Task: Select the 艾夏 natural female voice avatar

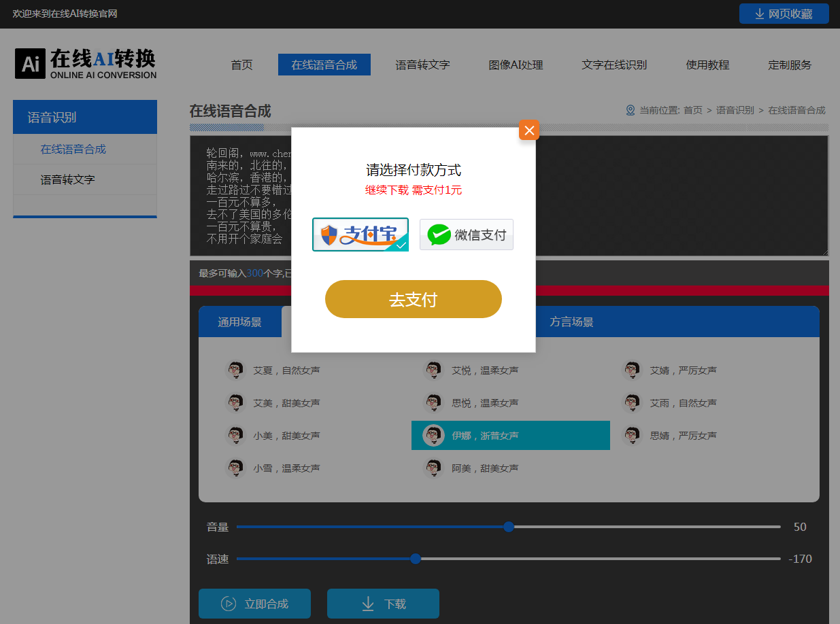Action: pyautogui.click(x=236, y=370)
